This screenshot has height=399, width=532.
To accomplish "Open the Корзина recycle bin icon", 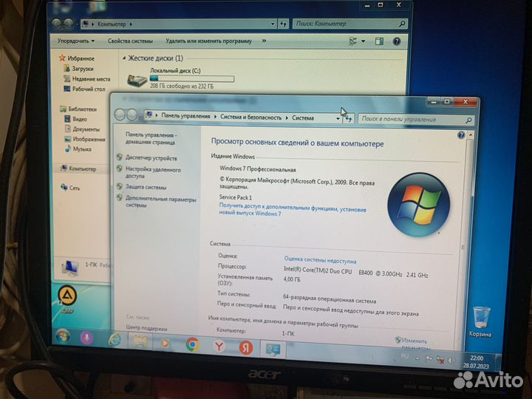I will pos(481,321).
